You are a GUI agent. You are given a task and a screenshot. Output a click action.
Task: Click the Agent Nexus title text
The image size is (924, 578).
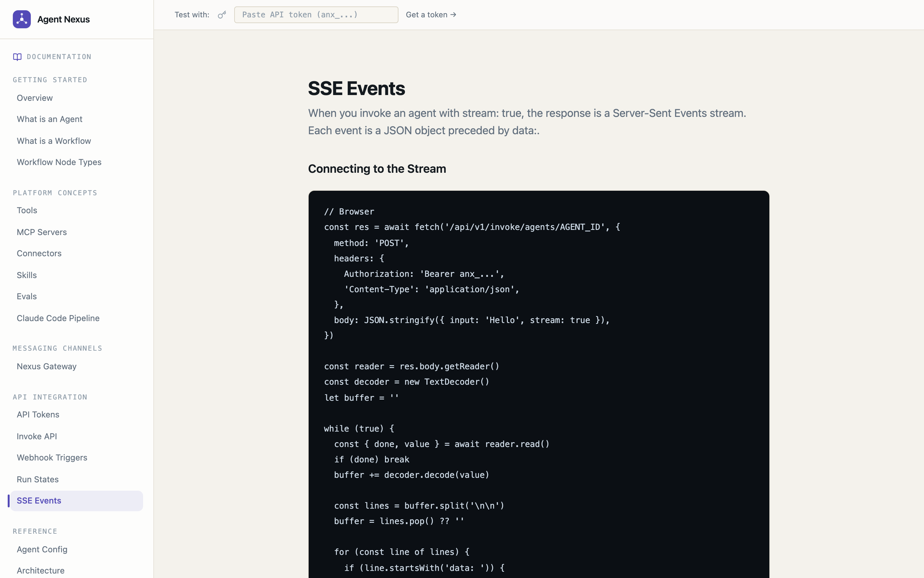pyautogui.click(x=64, y=20)
